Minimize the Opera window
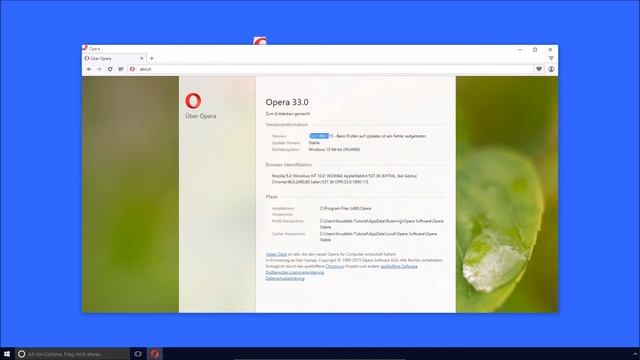The width and height of the screenshot is (640, 360). pos(520,50)
